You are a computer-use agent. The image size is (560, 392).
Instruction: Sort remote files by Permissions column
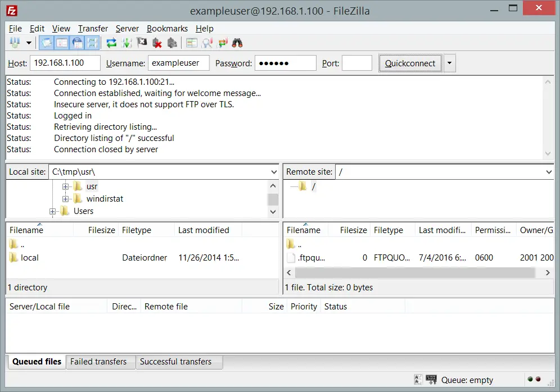click(494, 230)
